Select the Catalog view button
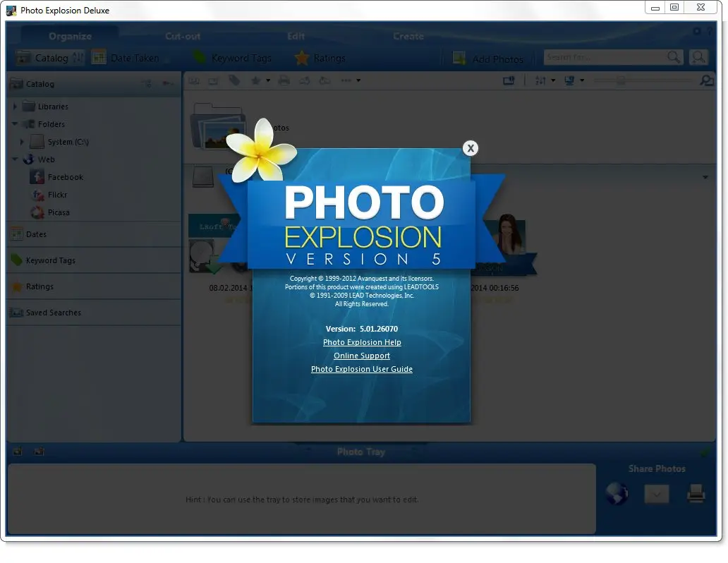 click(49, 58)
